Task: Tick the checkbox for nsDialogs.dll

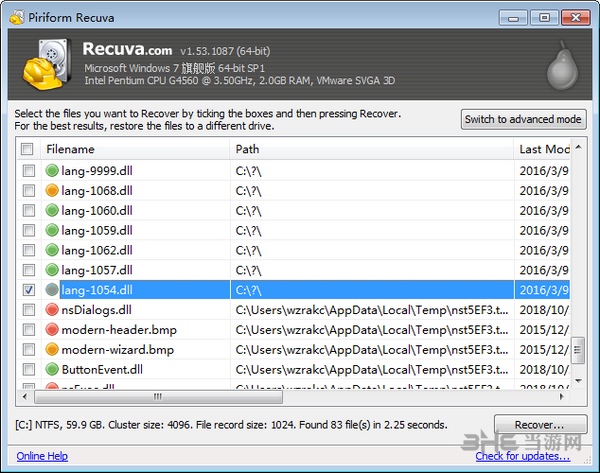Action: (x=29, y=310)
